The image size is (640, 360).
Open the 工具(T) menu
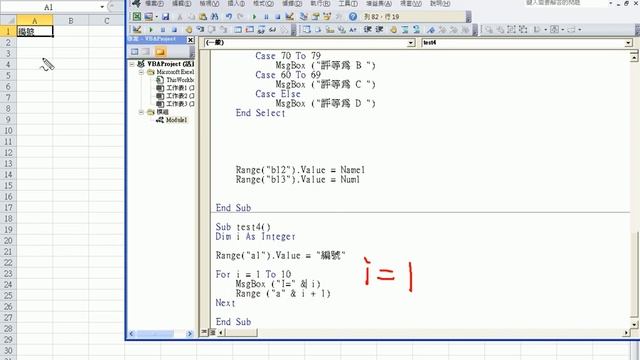pos(348,3)
